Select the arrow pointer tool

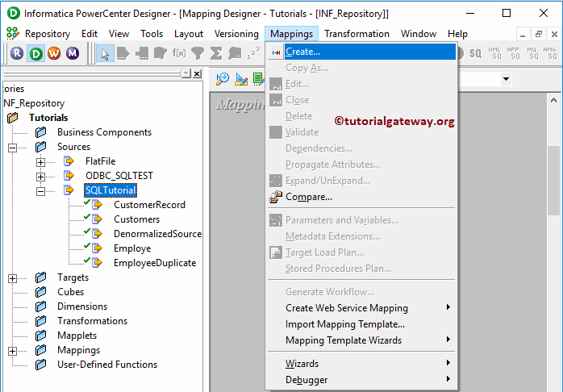point(105,54)
